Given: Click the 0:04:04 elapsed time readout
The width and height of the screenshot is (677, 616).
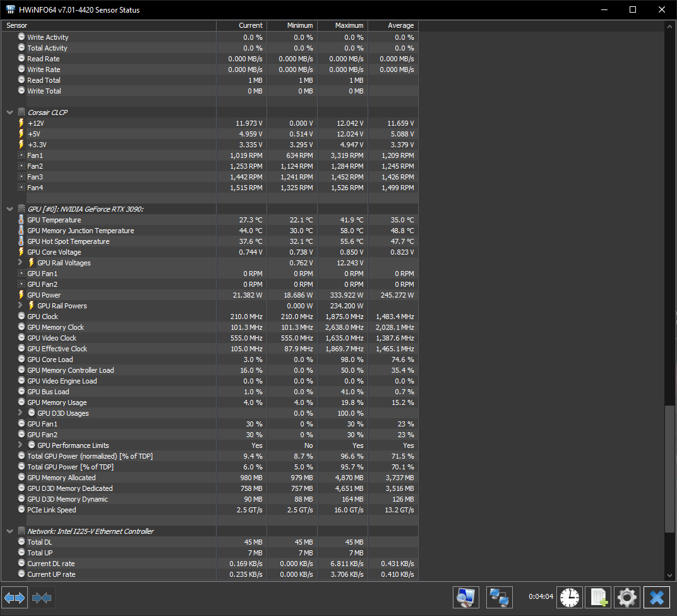Looking at the screenshot, I should tap(541, 596).
